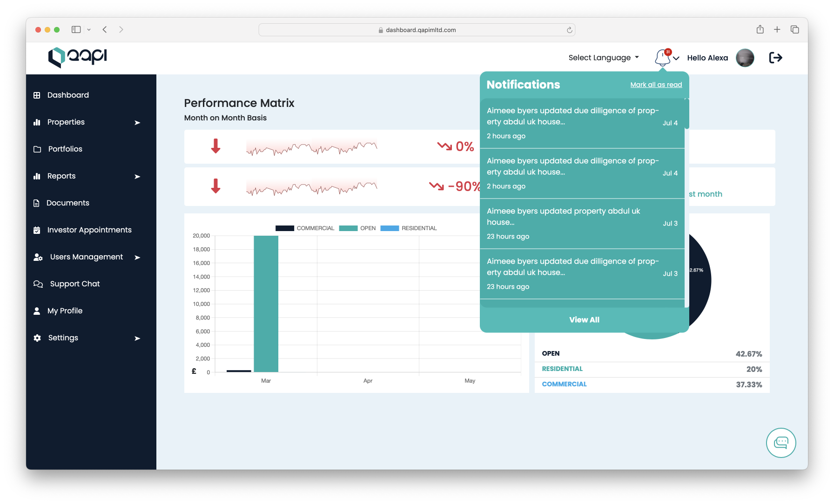Image resolution: width=834 pixels, height=504 pixels.
Task: Toggle RESIDENTIAL series in chart legend
Action: 409,228
